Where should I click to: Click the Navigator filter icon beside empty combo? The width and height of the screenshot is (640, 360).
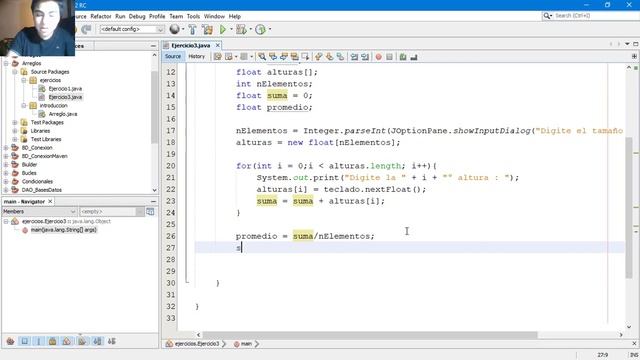tap(150, 211)
